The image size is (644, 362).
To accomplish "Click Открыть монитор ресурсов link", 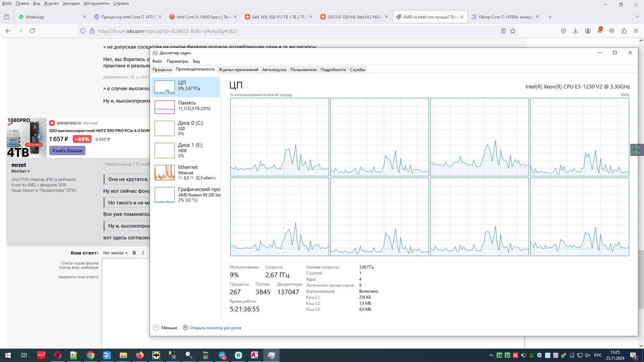I will click(x=215, y=328).
